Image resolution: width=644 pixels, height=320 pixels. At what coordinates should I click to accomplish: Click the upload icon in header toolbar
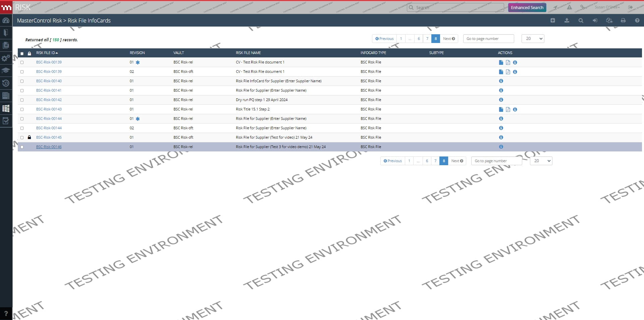567,20
